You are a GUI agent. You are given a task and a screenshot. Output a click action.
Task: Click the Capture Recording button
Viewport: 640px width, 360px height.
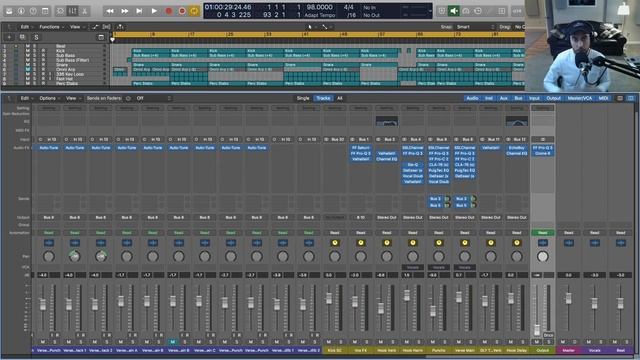tap(182, 11)
